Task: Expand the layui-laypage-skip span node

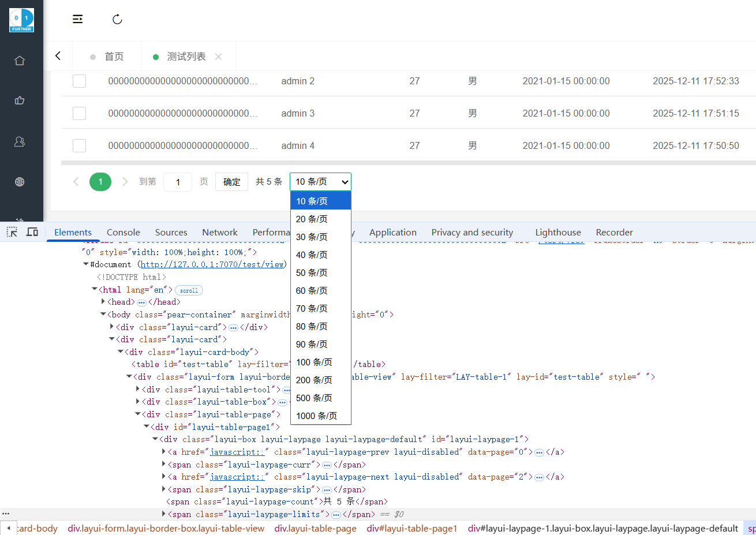Action: pos(164,489)
